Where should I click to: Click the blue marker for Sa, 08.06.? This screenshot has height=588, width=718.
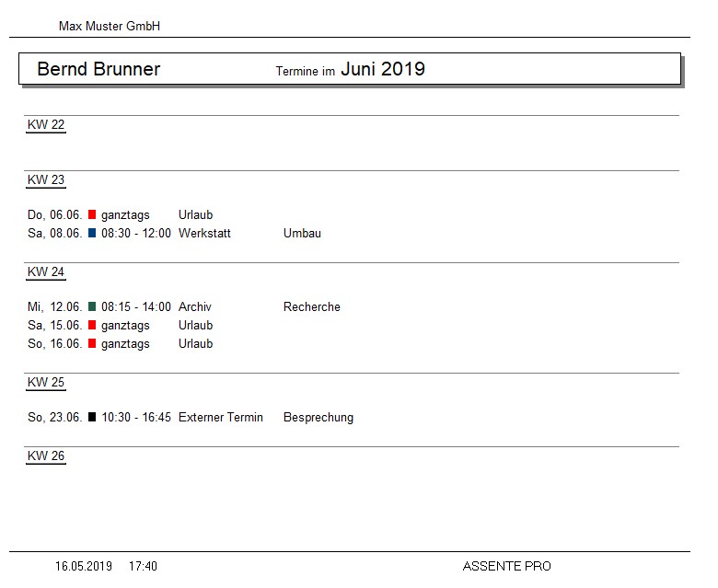click(92, 233)
